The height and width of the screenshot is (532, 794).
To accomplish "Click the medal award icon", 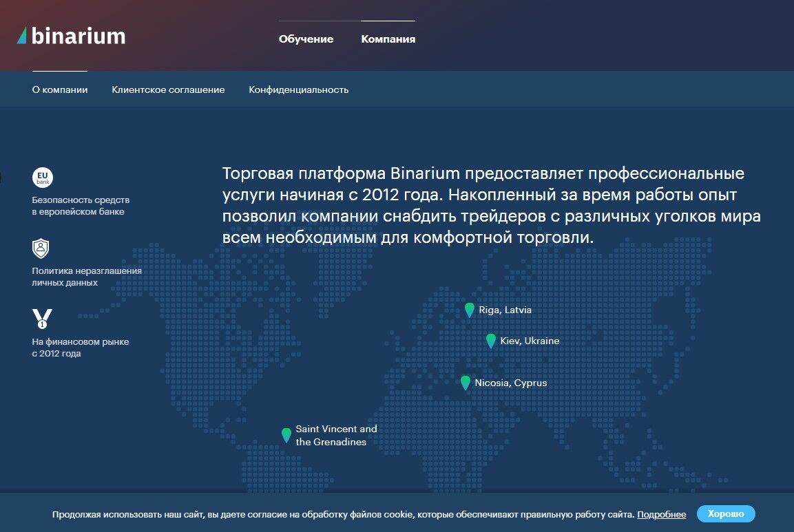I will 42,319.
